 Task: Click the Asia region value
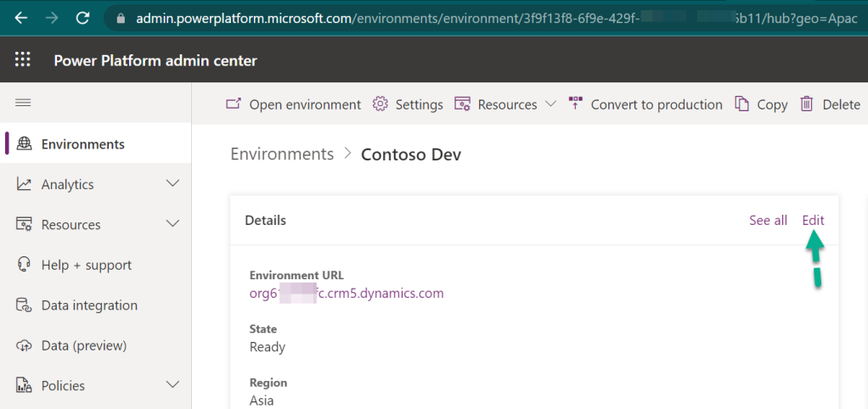(x=262, y=401)
